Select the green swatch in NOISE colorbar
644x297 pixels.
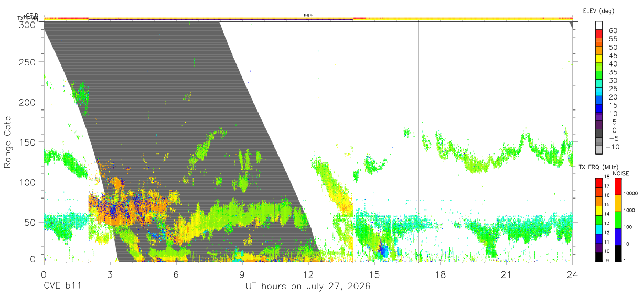618,220
